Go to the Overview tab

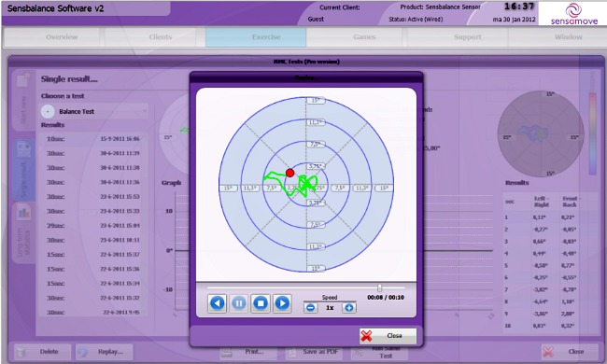[62, 37]
